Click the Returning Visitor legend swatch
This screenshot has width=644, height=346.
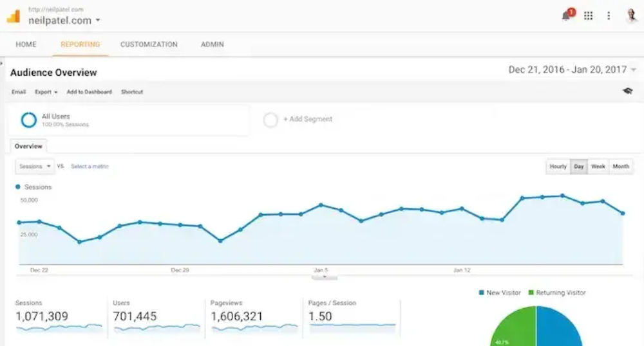click(x=531, y=293)
